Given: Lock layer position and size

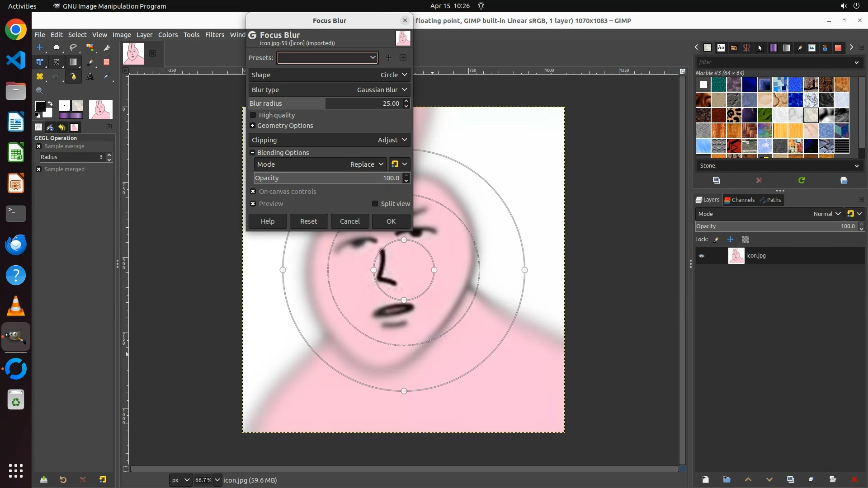Looking at the screenshot, I should (x=730, y=239).
